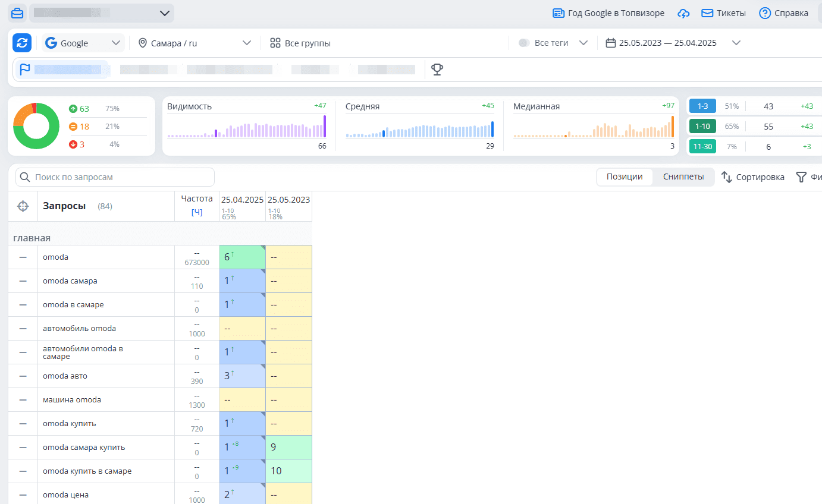
Task: Switch to the Позиции tab
Action: 625,177
